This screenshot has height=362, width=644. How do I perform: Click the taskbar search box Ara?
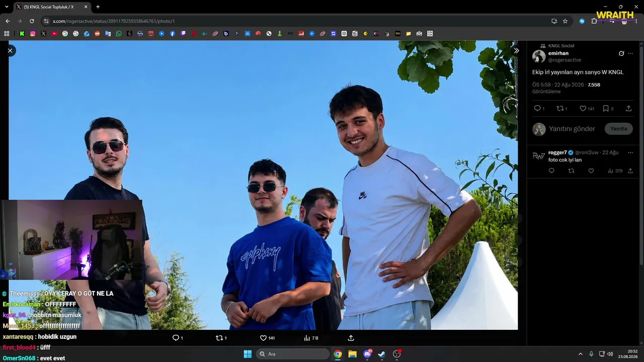point(293,354)
